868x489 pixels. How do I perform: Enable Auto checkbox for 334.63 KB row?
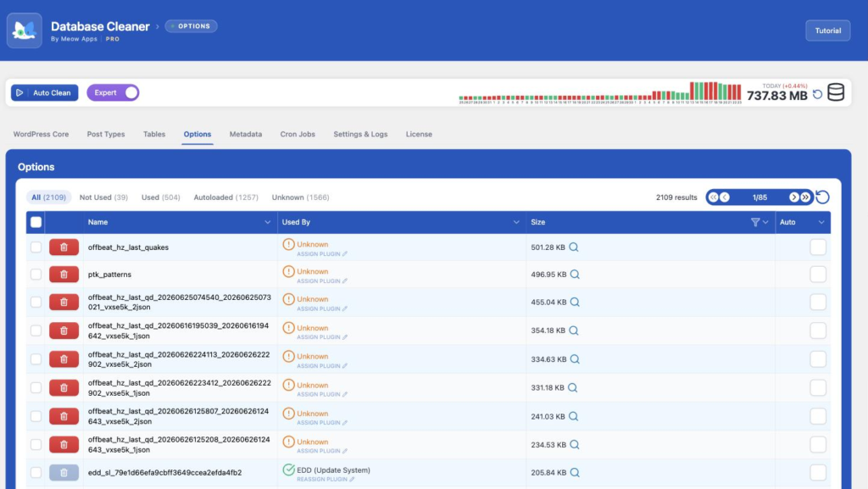pyautogui.click(x=818, y=359)
